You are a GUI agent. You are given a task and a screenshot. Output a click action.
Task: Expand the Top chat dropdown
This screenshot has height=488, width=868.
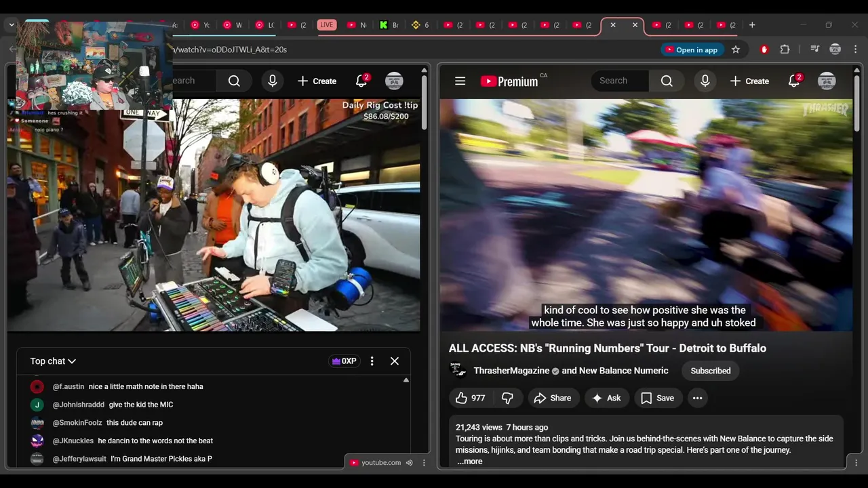[53, 361]
